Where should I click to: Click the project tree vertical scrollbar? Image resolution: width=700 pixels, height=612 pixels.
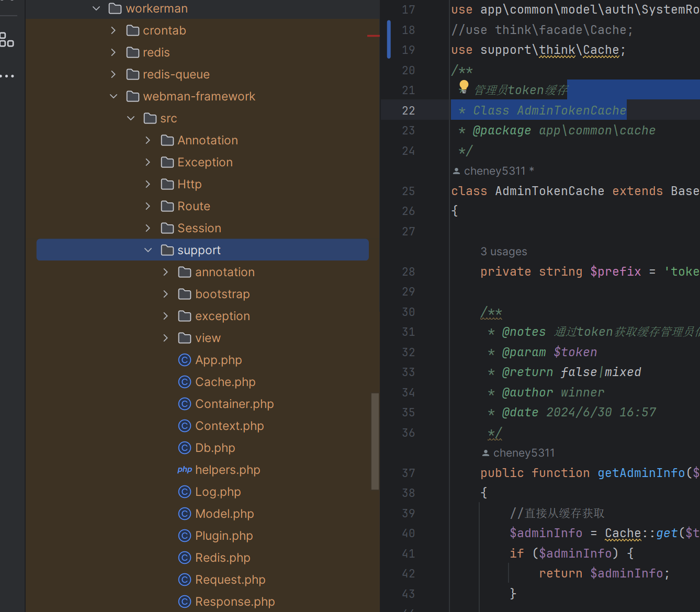[x=375, y=441]
